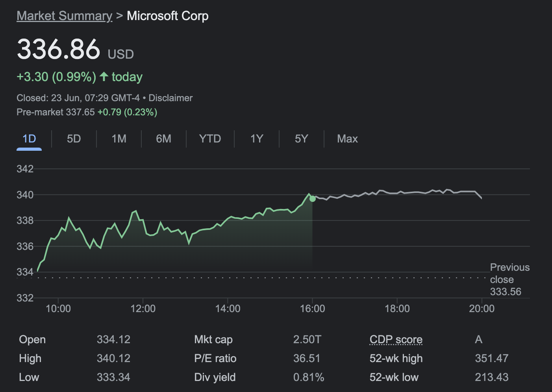Click the Div yield value 0.81%
Screen dimensions: 552x392
(309, 377)
